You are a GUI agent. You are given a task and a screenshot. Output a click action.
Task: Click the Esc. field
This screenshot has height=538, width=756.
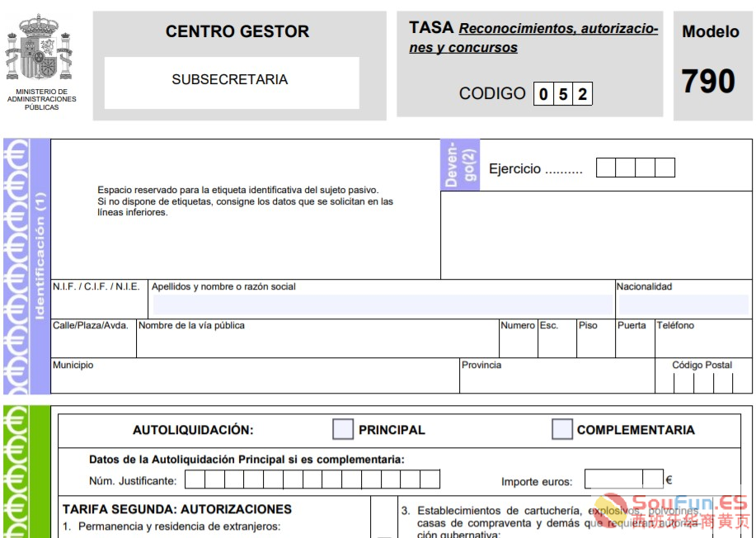557,338
